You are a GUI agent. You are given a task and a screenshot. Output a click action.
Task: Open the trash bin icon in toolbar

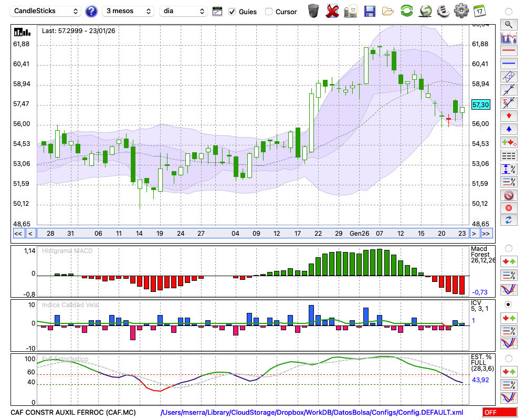(313, 11)
